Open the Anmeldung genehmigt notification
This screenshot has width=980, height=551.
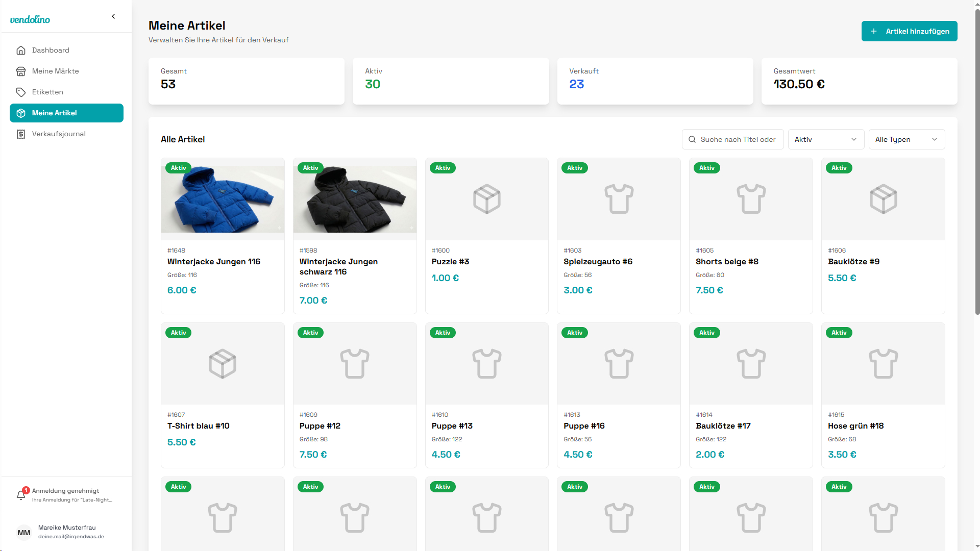[71, 495]
